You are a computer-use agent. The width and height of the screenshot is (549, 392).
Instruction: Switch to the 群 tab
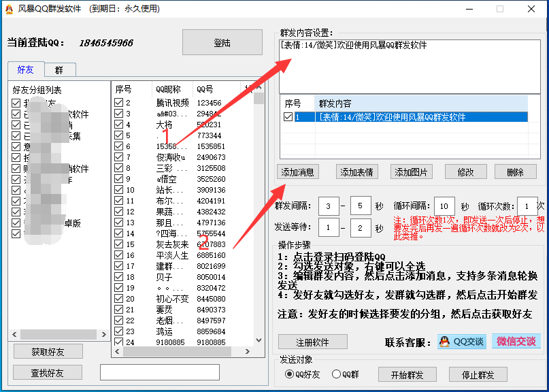click(59, 70)
